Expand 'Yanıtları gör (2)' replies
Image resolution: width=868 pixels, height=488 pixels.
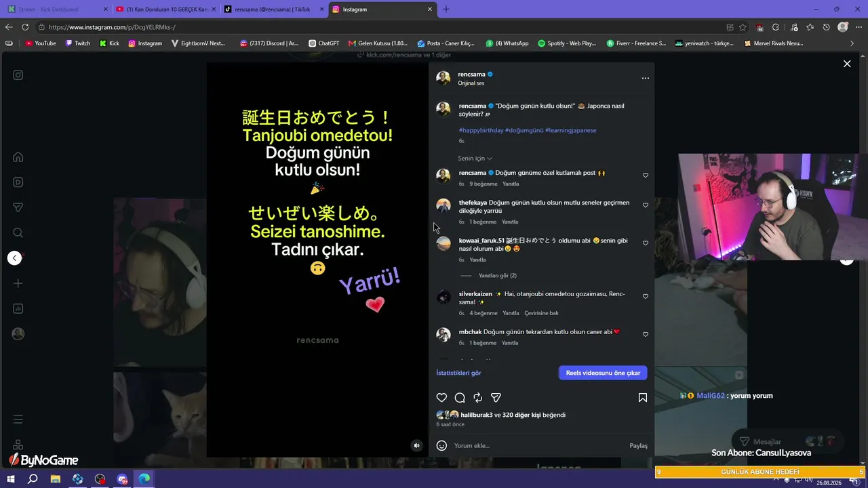coord(498,276)
